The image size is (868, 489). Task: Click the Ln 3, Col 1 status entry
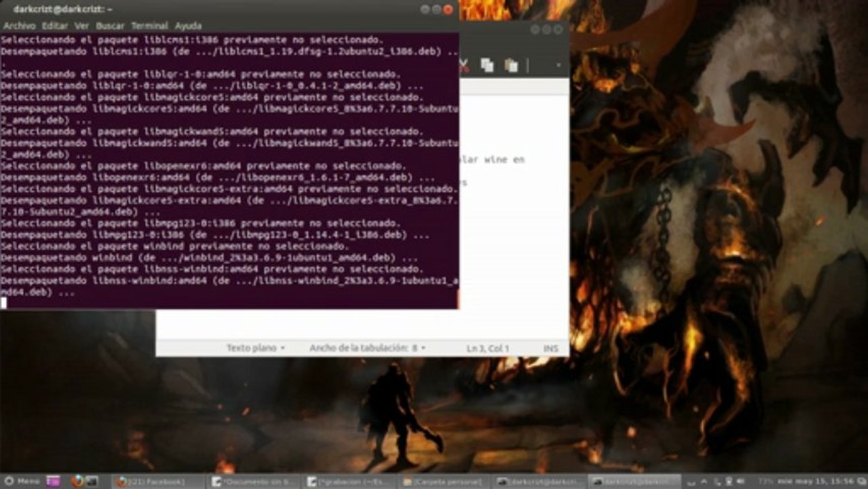pyautogui.click(x=487, y=348)
